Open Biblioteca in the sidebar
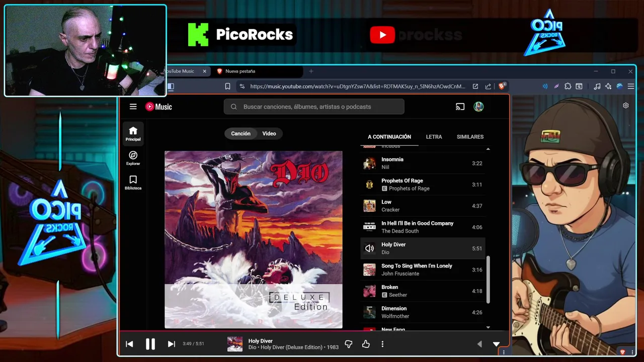The image size is (644, 362). (x=133, y=183)
